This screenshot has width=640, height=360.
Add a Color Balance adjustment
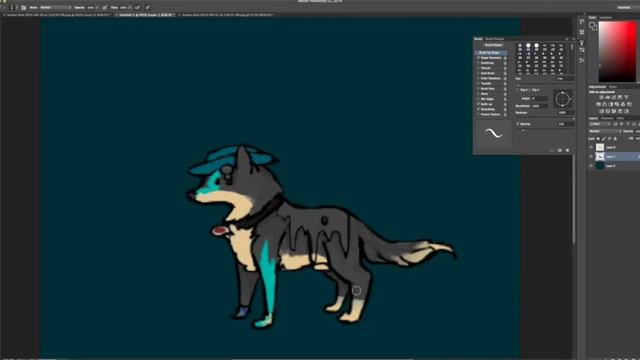604,104
